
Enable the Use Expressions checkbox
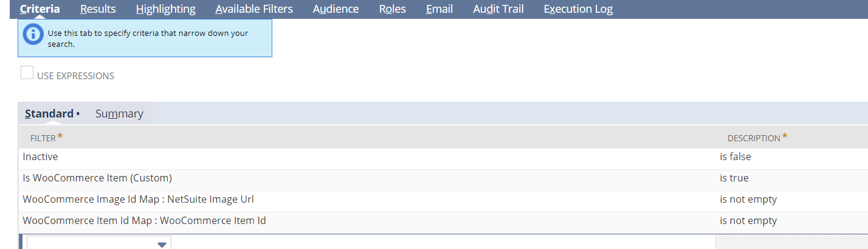pos(27,74)
